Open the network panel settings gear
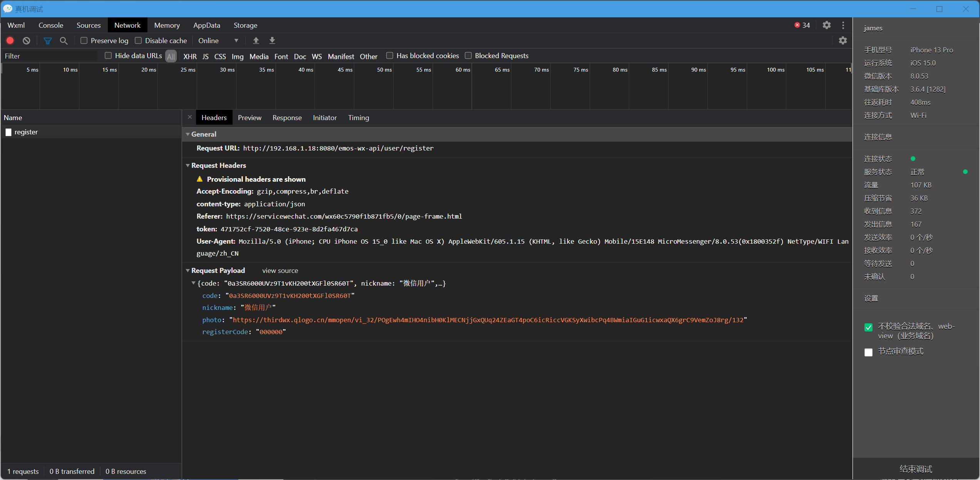The width and height of the screenshot is (980, 480). point(843,40)
